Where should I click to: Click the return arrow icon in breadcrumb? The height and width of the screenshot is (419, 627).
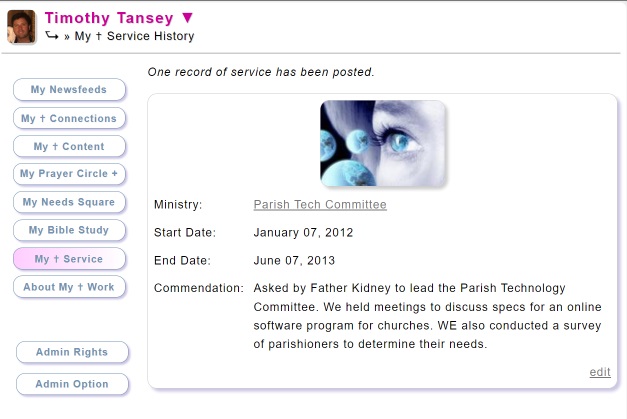(x=52, y=36)
